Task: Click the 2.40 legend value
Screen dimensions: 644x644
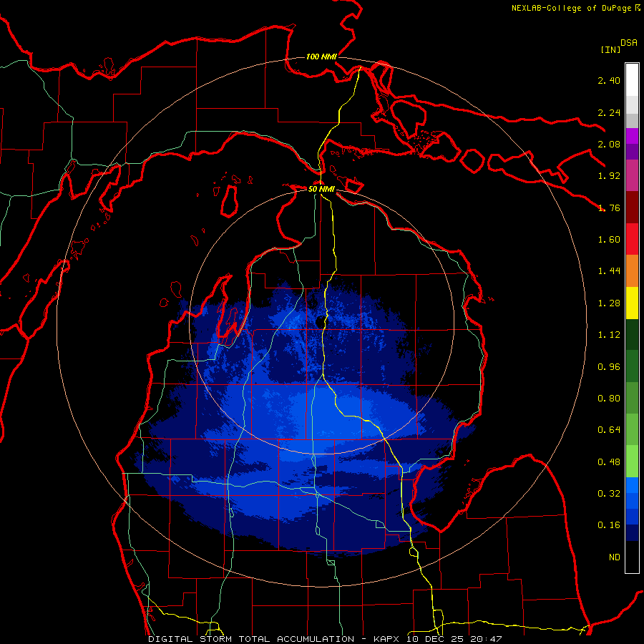Action: tap(609, 80)
